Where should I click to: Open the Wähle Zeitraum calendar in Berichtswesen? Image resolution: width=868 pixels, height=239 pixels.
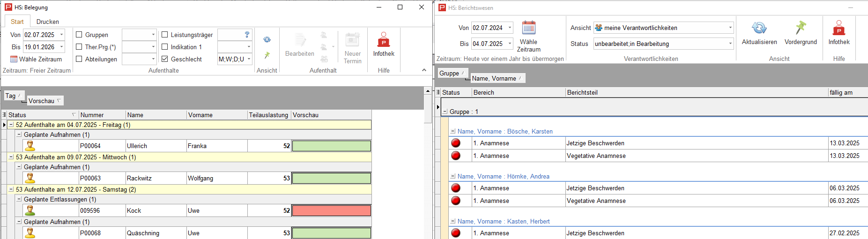coord(528,28)
